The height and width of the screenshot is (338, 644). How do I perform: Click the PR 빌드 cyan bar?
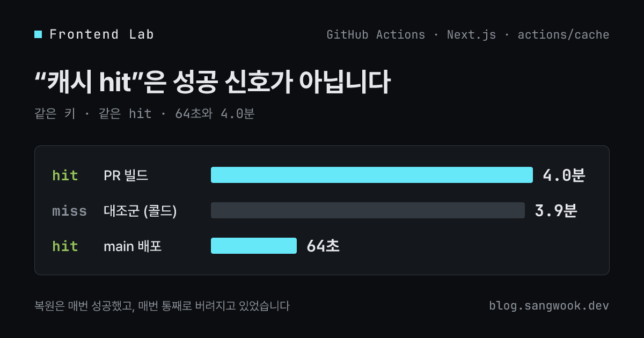tap(372, 175)
